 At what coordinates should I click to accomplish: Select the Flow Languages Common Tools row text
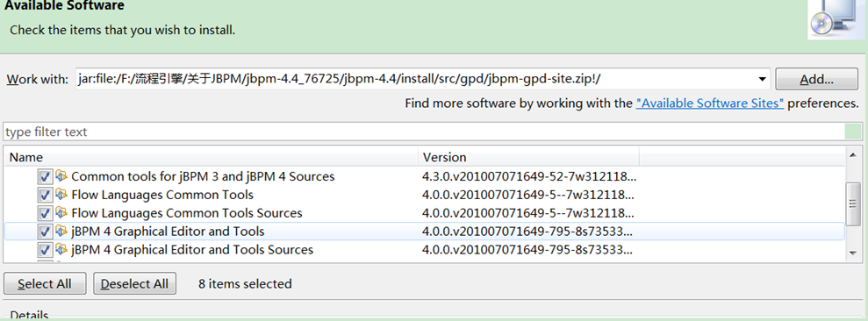(162, 195)
